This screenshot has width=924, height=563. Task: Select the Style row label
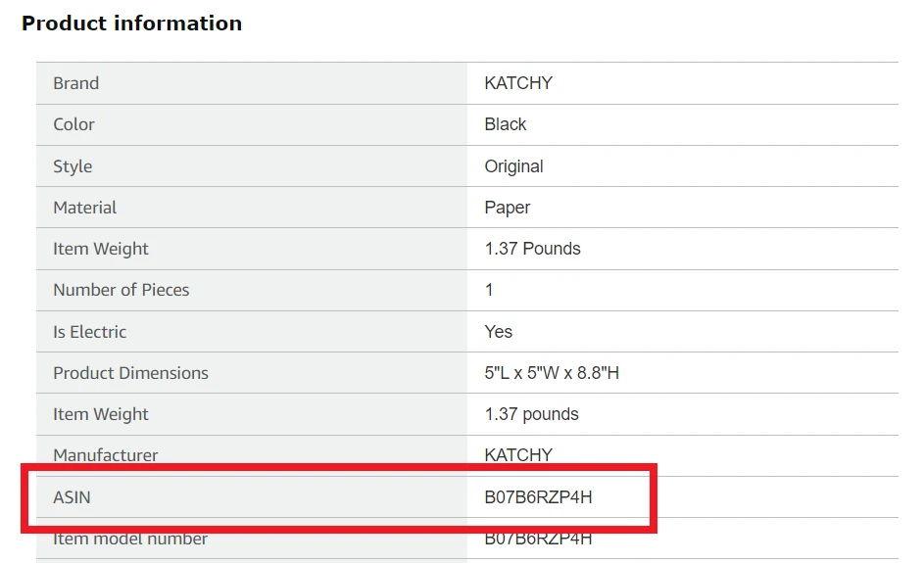point(73,166)
